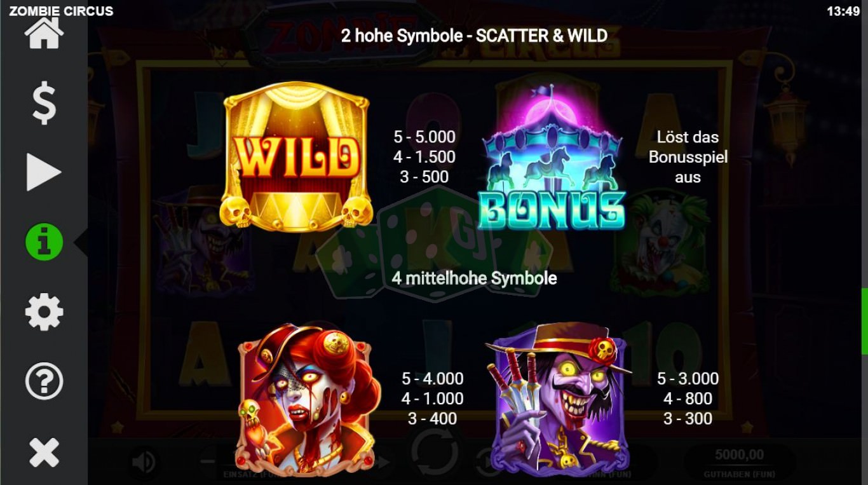Click the '2 hohe Symbole - SCATTER & WILD' heading
Viewport: 868px width, 485px height.
point(474,36)
